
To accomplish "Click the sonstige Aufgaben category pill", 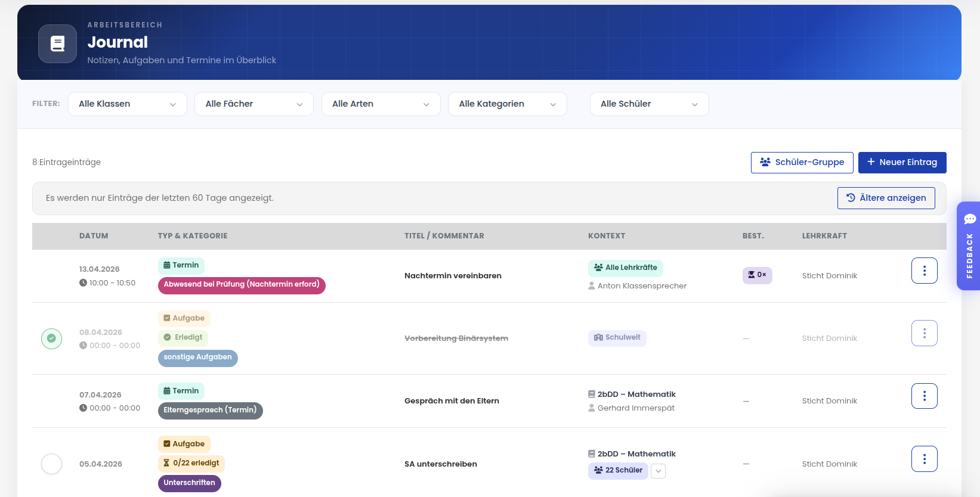I will click(x=198, y=358).
